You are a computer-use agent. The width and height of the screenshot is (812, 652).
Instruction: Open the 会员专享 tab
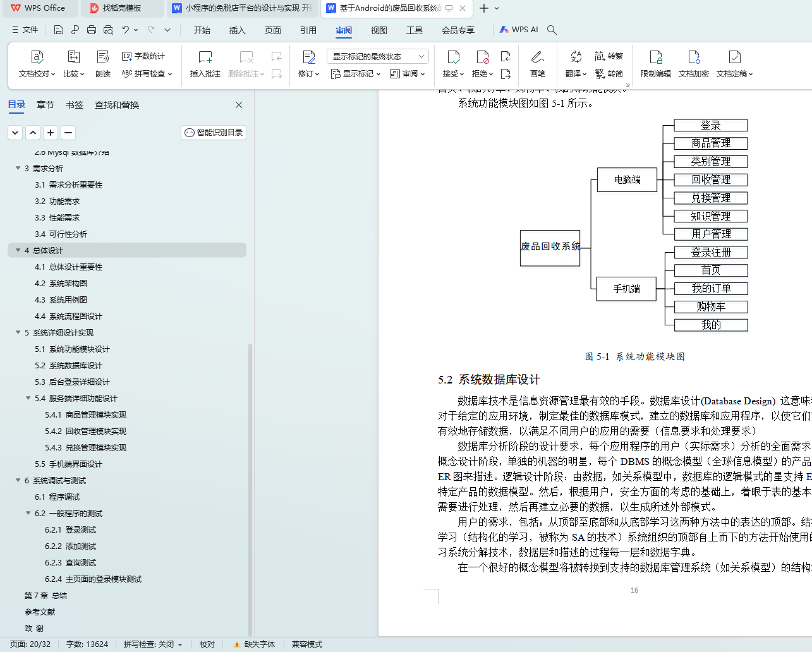pyautogui.click(x=458, y=30)
